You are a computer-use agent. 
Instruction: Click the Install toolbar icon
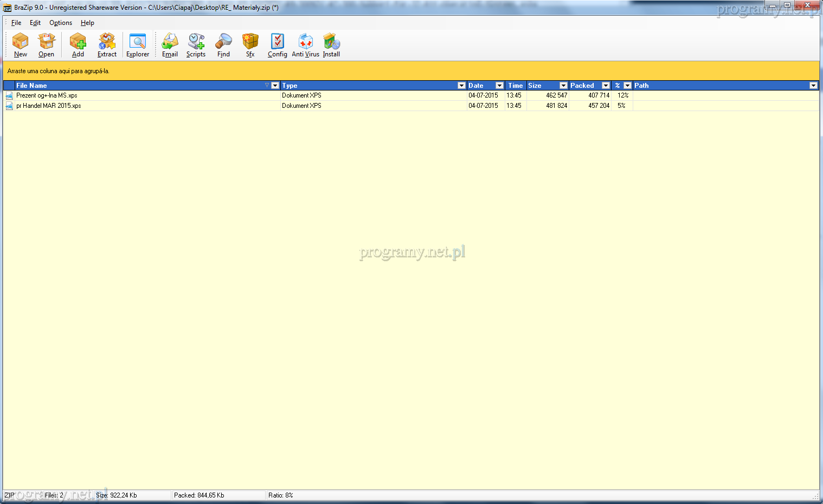pyautogui.click(x=331, y=45)
